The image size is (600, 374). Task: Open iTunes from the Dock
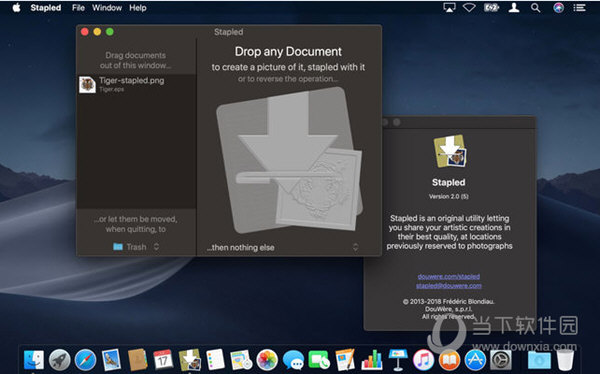click(x=423, y=360)
